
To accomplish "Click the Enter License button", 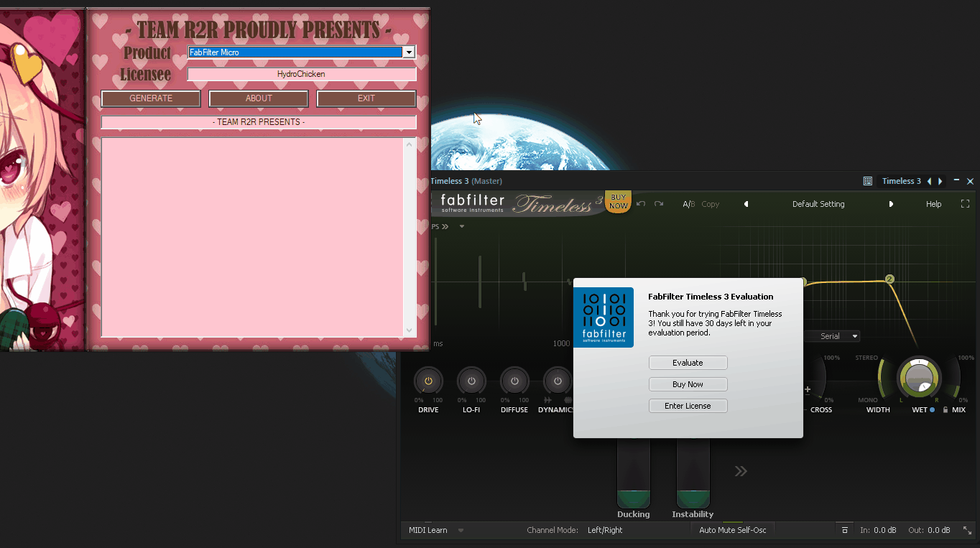I will pyautogui.click(x=688, y=406).
